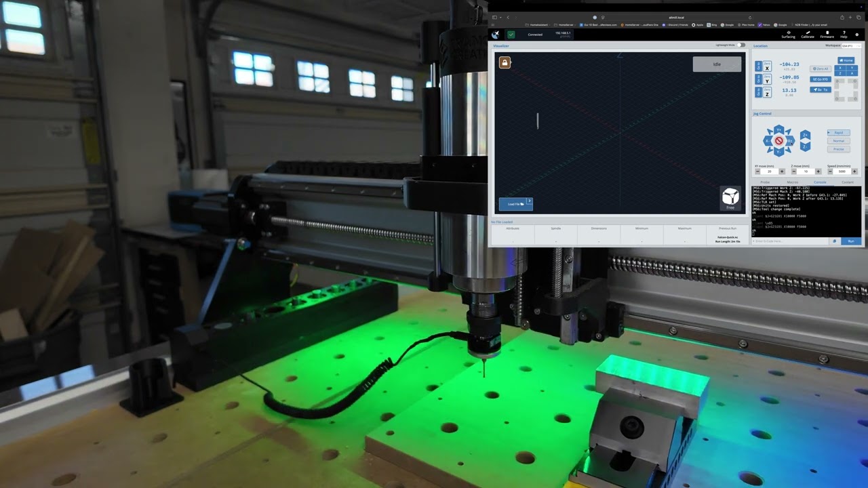Home the Y axis
This screenshot has height=488, width=868.
click(852, 68)
